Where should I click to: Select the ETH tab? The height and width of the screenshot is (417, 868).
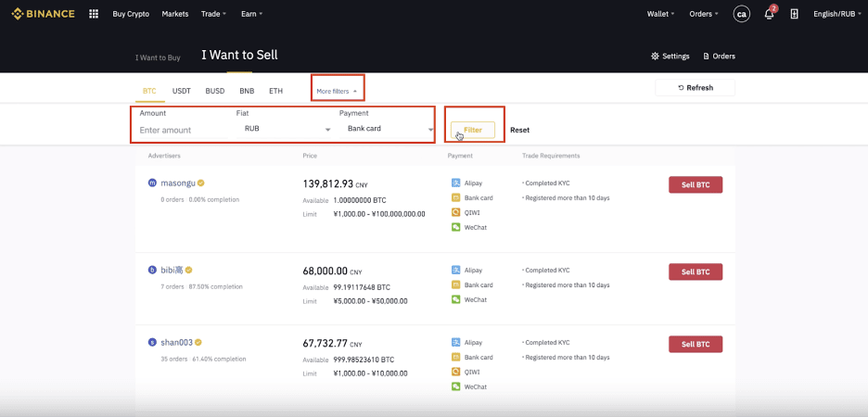pyautogui.click(x=275, y=91)
